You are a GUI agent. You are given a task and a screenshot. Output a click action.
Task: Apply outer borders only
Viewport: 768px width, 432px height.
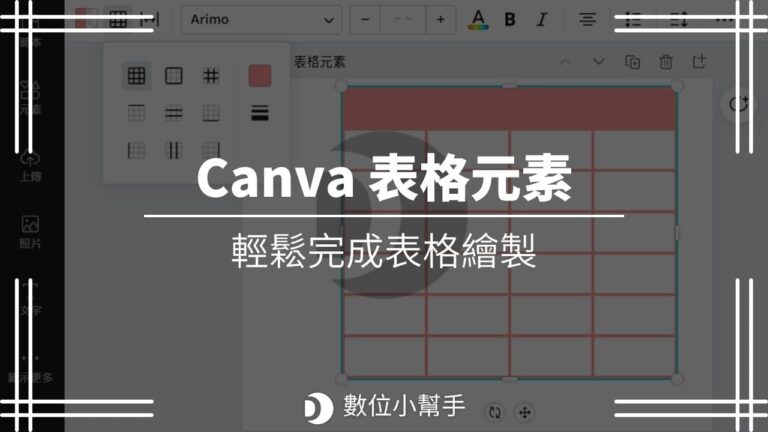(174, 76)
